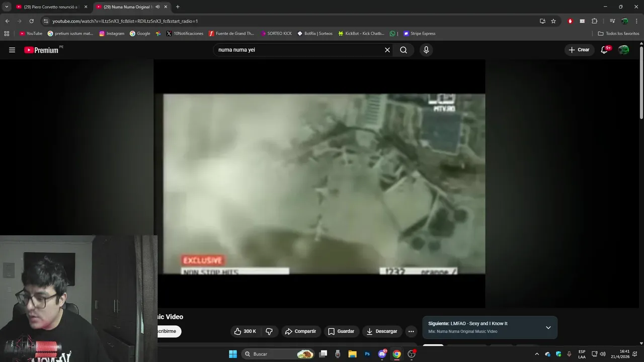The image size is (644, 362).
Task: Close the Numa Numa Original tab
Action: click(x=166, y=7)
